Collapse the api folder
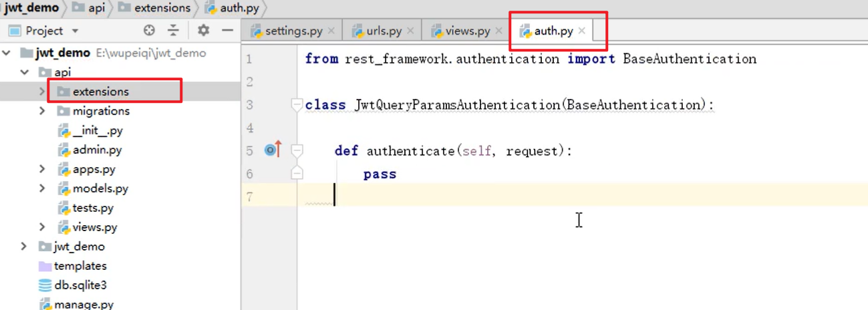Screen dimensions: 868x310 click(x=25, y=72)
